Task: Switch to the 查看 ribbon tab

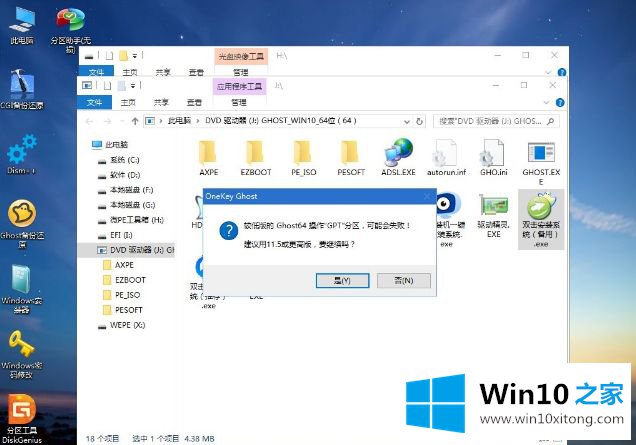Action: [x=196, y=102]
